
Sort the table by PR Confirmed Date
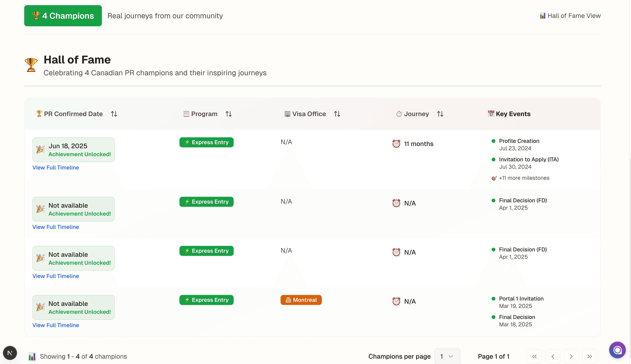coord(114,114)
